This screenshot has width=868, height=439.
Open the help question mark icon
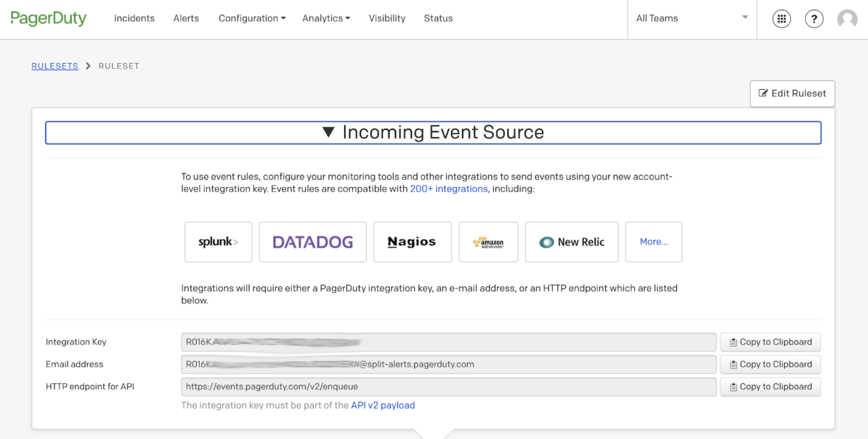[814, 18]
